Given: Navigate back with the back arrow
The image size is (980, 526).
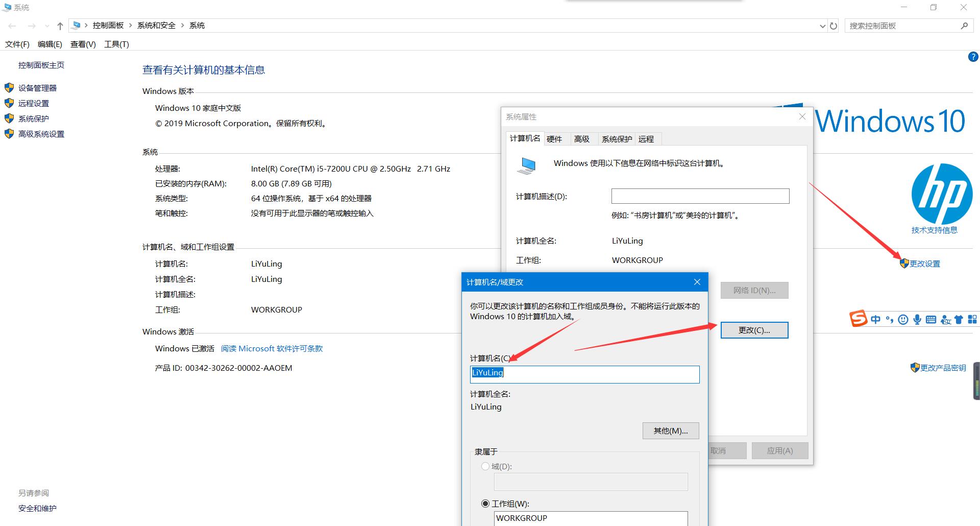Looking at the screenshot, I should [x=12, y=26].
